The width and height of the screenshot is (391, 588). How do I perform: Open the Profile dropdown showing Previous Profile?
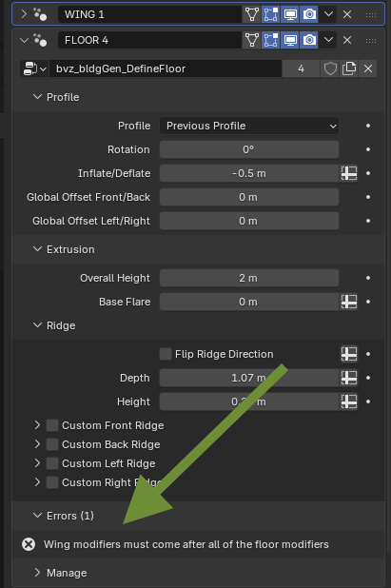click(249, 126)
